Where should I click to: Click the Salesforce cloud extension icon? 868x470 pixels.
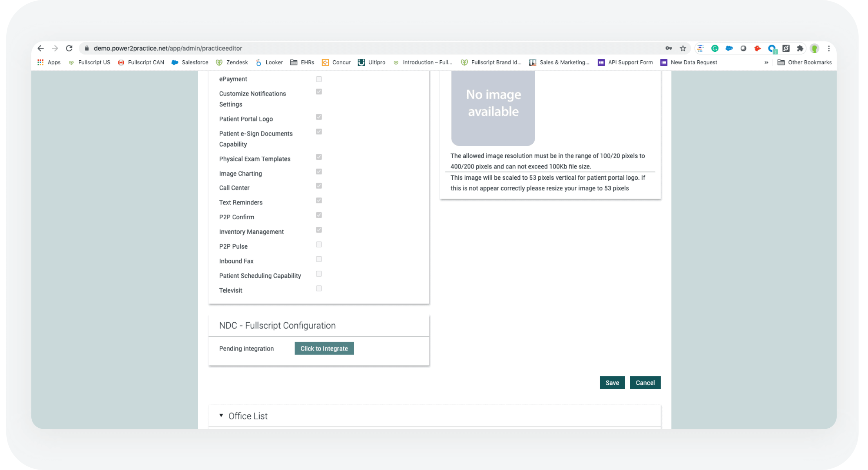pos(729,48)
